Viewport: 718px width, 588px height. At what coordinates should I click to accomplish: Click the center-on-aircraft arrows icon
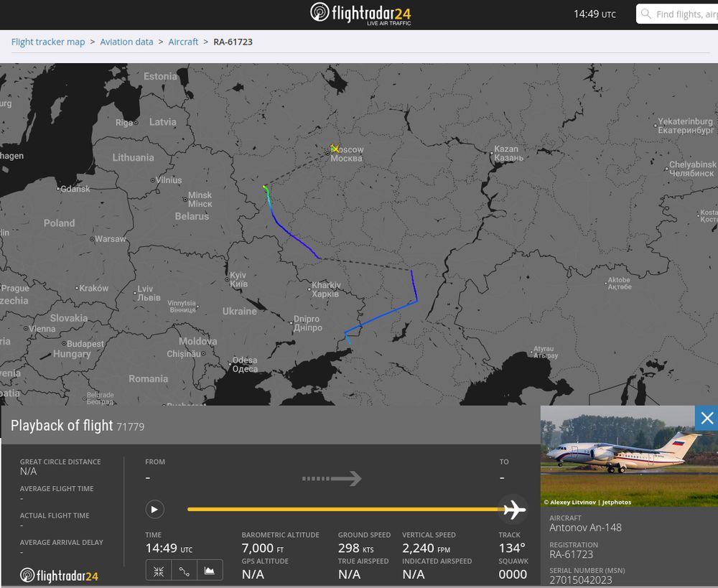[x=159, y=571]
